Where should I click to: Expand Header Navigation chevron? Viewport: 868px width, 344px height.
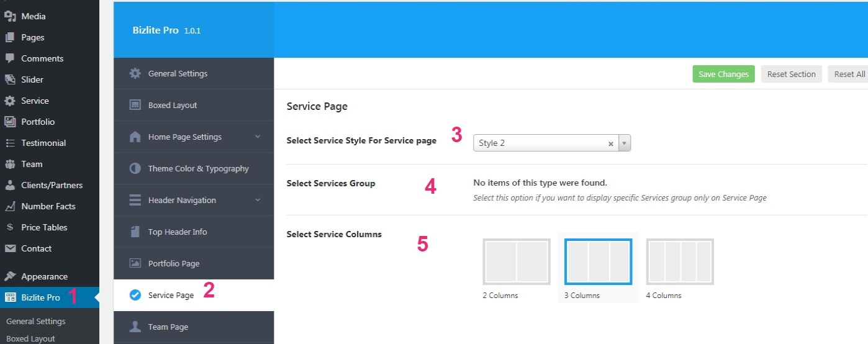(258, 200)
